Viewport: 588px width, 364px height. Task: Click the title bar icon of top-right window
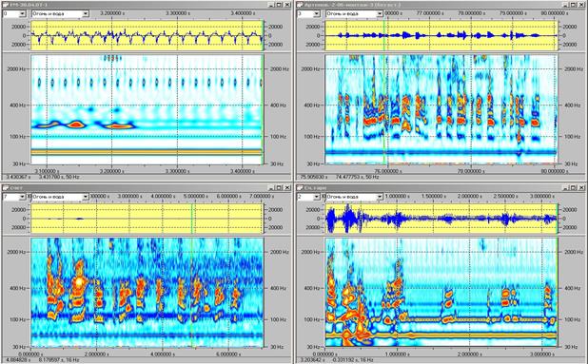[x=299, y=5]
